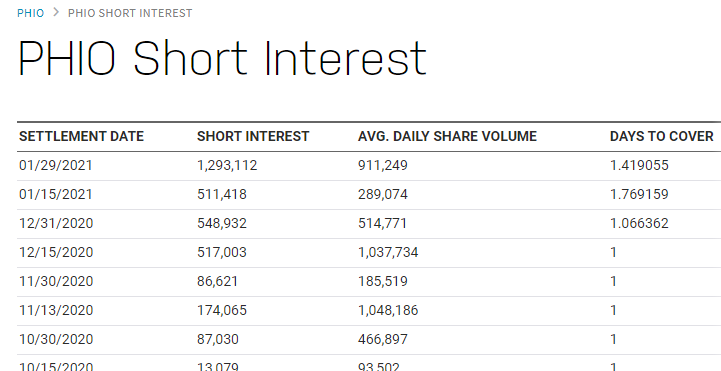Click DAYS TO COVER column header

tap(662, 137)
